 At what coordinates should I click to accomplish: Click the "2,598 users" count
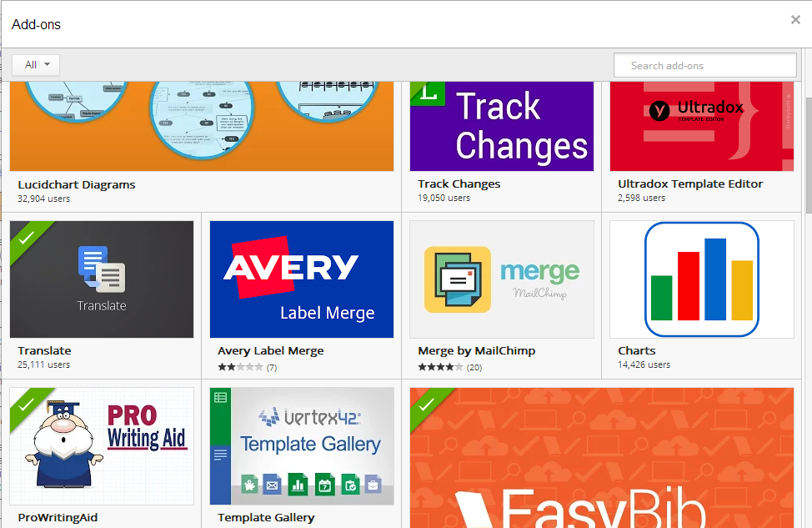pyautogui.click(x=641, y=198)
